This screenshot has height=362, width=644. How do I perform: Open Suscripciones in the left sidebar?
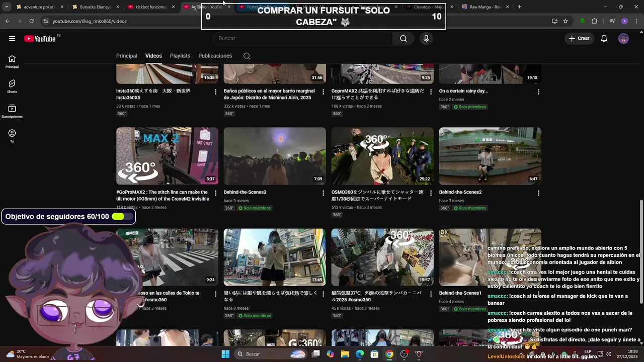(12, 111)
